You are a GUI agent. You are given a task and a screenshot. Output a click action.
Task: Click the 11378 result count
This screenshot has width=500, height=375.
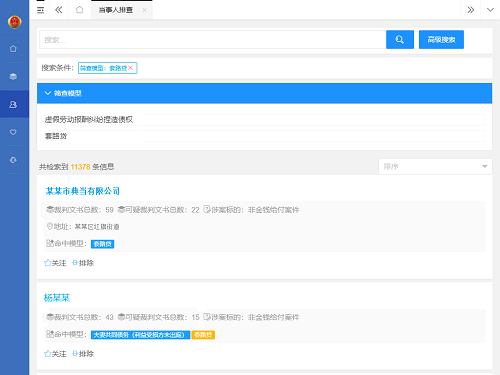pos(80,167)
